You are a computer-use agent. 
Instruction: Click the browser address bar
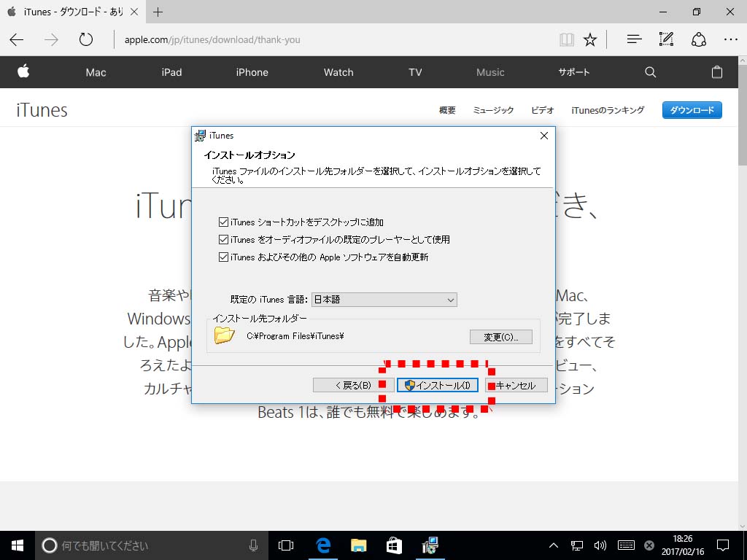328,39
